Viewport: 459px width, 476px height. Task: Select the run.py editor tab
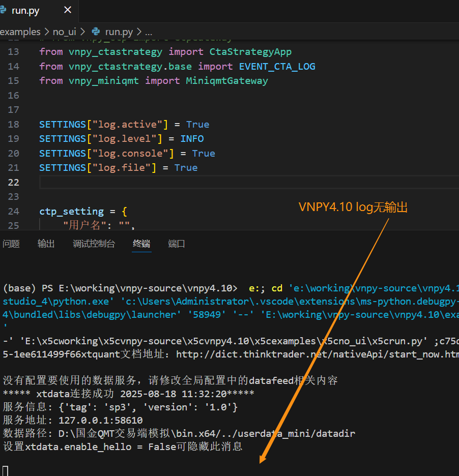point(39,11)
